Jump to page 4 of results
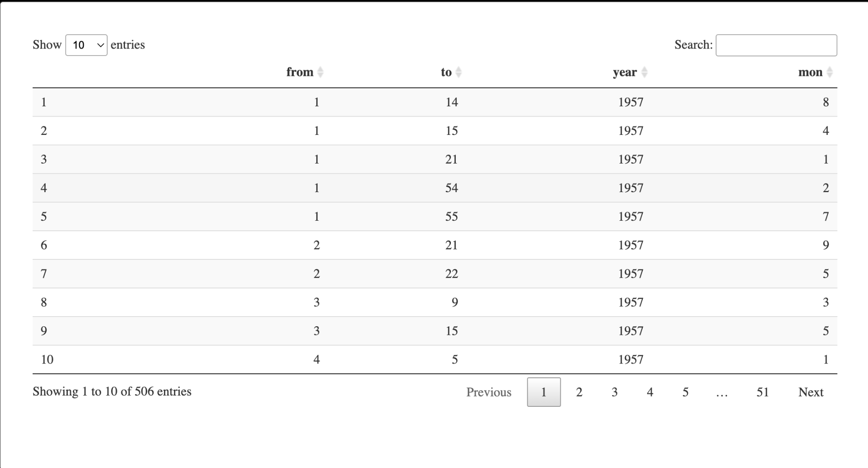 pyautogui.click(x=650, y=392)
